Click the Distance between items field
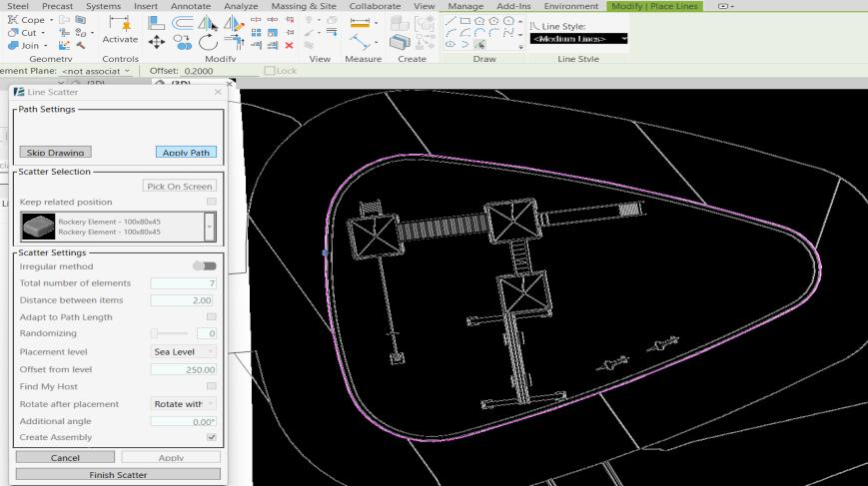Image resolution: width=868 pixels, height=486 pixels. 183,300
